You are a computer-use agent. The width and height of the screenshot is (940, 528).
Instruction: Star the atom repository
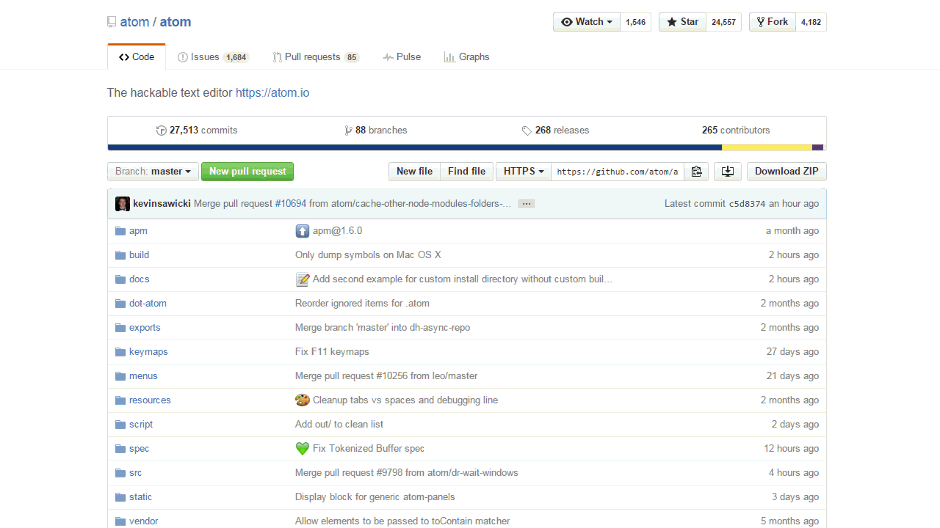(683, 22)
